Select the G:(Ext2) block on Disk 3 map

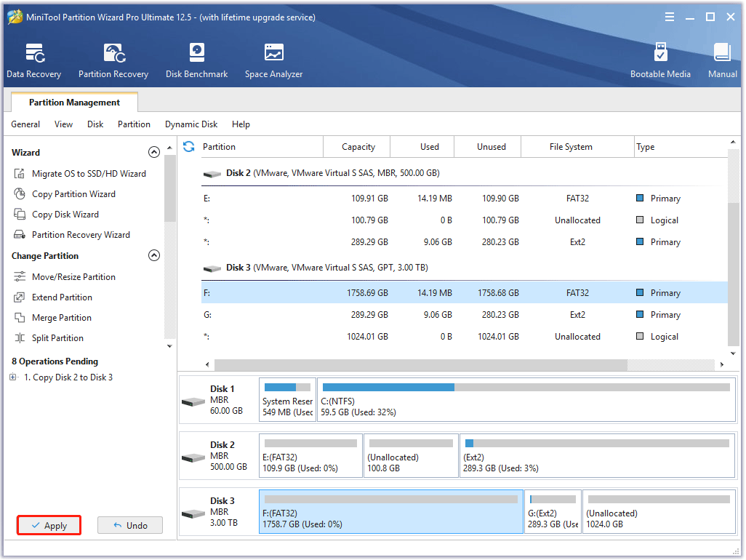coord(553,511)
